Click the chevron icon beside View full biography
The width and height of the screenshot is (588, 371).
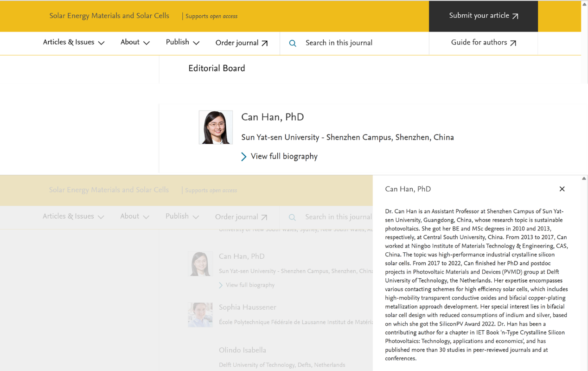(x=244, y=157)
